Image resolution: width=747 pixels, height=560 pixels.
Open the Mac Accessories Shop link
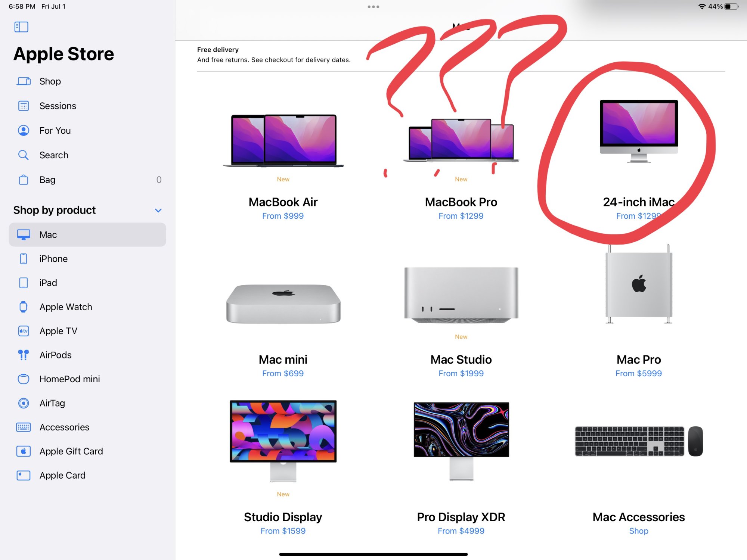pyautogui.click(x=639, y=531)
